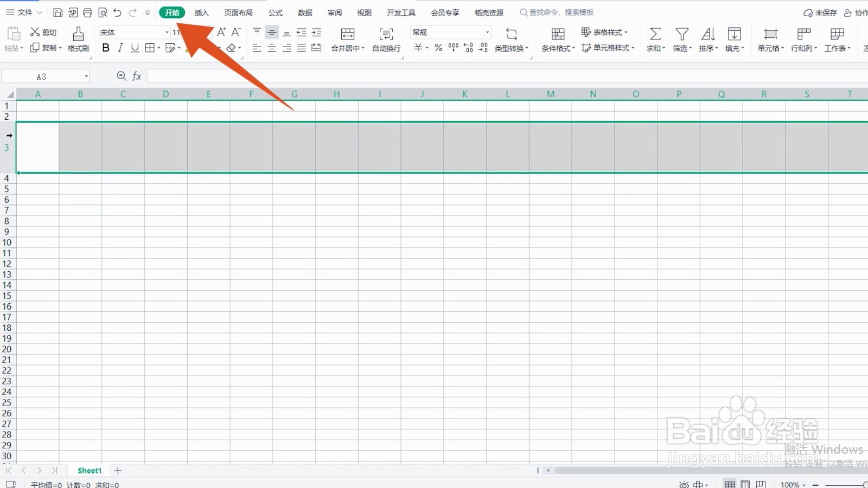The width and height of the screenshot is (868, 488).
Task: Click the fx insert function button
Action: [137, 76]
